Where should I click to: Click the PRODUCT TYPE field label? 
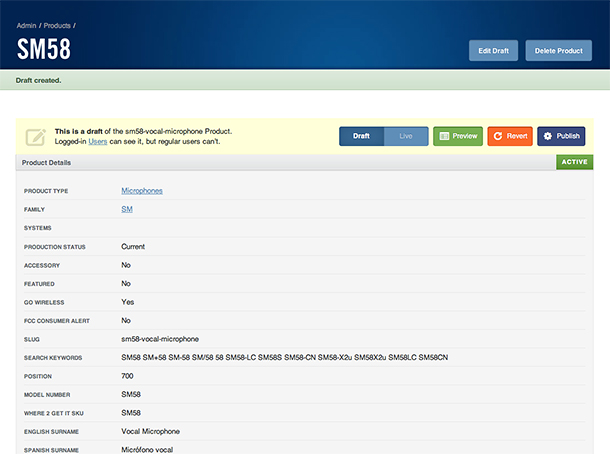tap(46, 191)
